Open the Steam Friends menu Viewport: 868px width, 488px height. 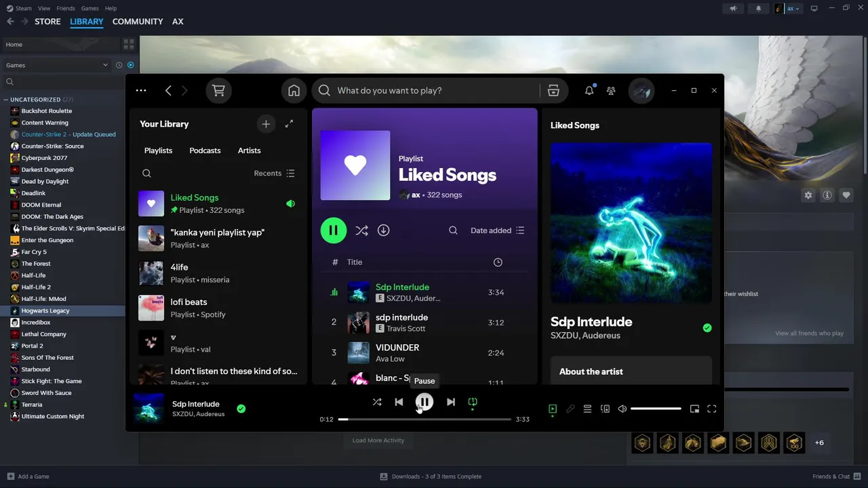(x=66, y=8)
